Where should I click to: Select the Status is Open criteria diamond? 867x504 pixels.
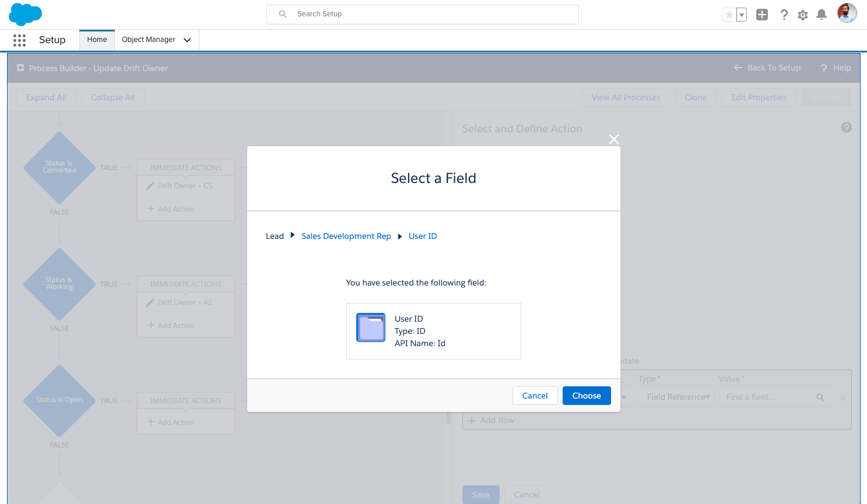pyautogui.click(x=59, y=400)
